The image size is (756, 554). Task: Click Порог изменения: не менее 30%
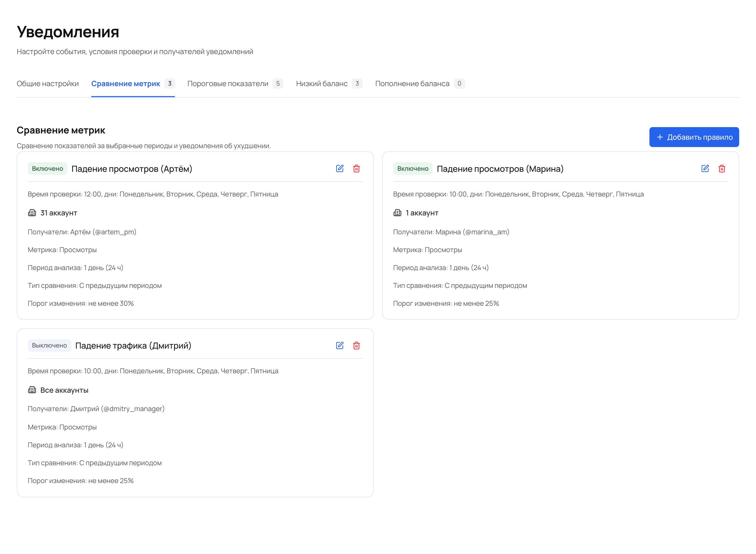[81, 303]
